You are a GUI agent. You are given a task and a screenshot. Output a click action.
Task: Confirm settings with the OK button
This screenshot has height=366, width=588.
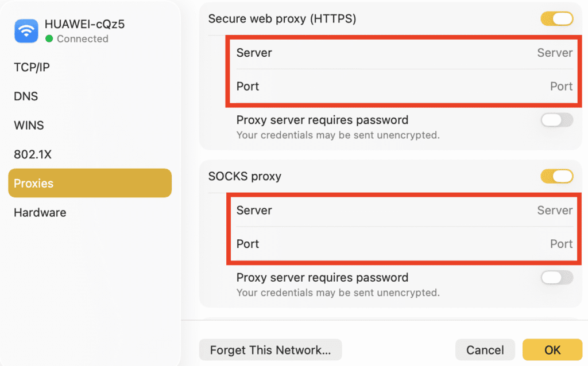pos(551,349)
